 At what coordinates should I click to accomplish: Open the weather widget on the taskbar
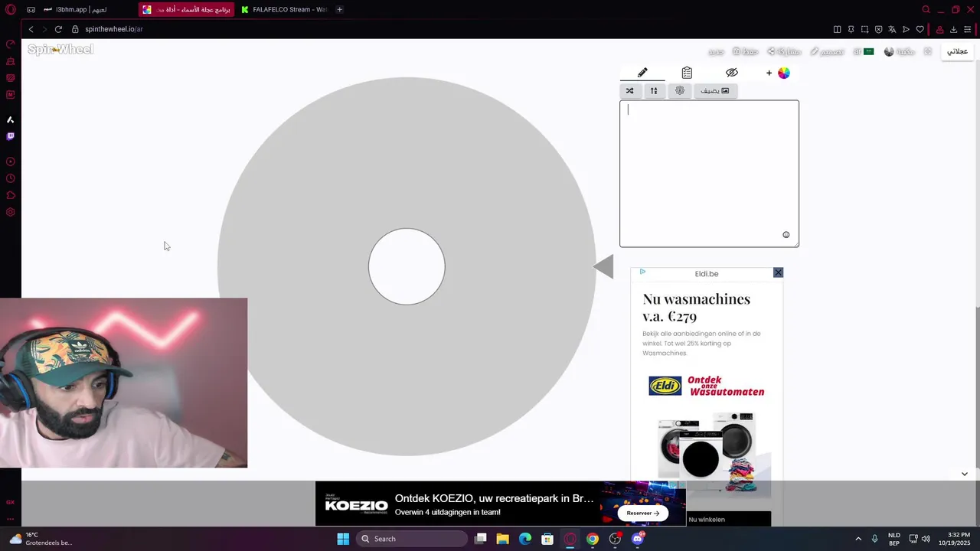pyautogui.click(x=42, y=539)
